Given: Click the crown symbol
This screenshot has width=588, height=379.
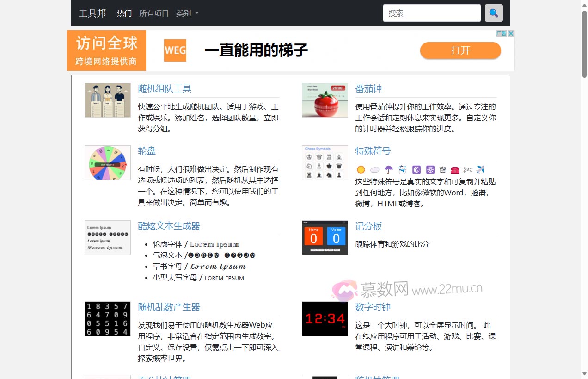Looking at the screenshot, I should 442,169.
